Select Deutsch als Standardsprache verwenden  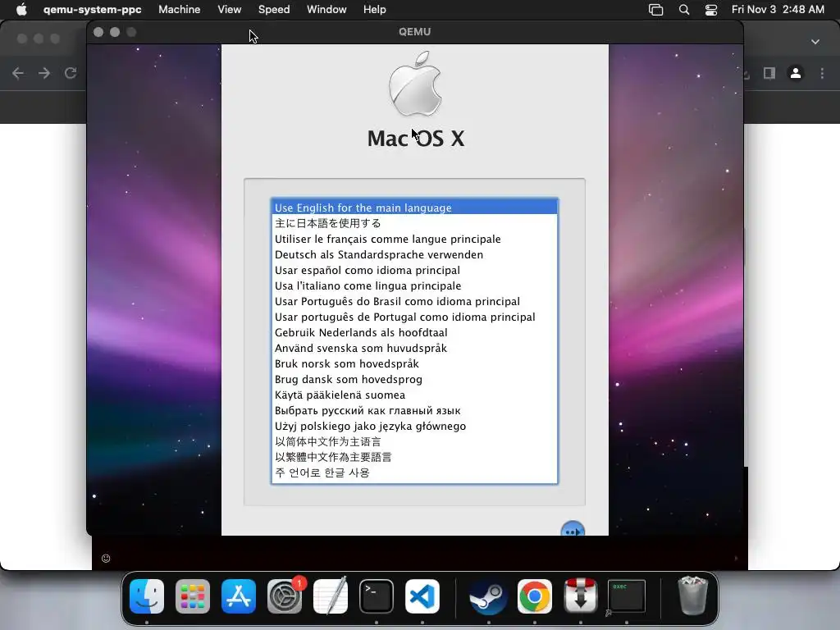tap(414, 254)
